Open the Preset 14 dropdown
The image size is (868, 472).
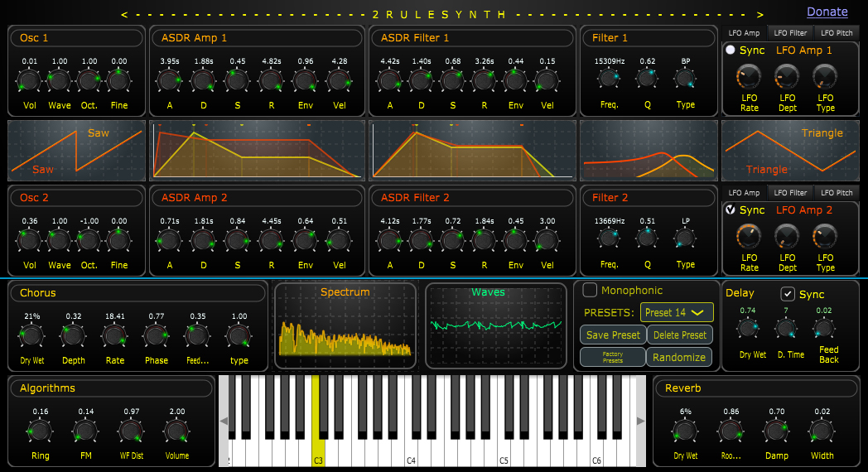pos(677,313)
